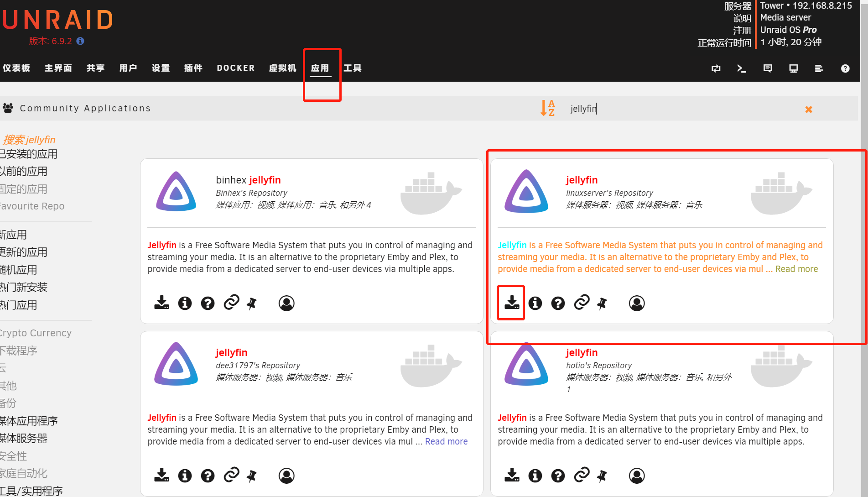The image size is (868, 497).
Task: Open support for hotio's jellyfin
Action: 558,476
